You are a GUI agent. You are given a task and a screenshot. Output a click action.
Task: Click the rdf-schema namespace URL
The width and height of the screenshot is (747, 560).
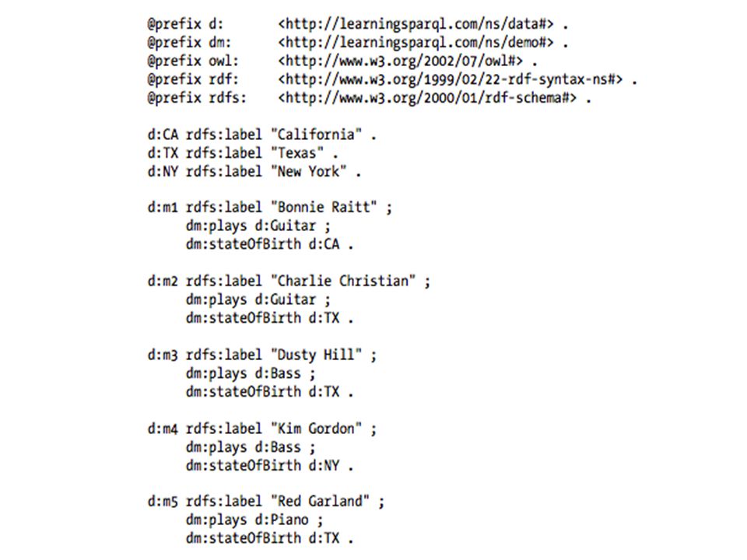pos(427,98)
